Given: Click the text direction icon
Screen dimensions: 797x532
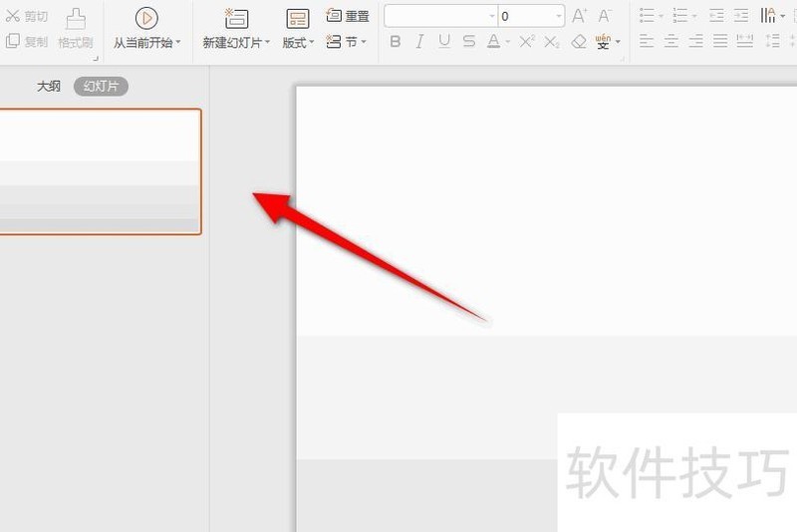Looking at the screenshot, I should point(768,16).
